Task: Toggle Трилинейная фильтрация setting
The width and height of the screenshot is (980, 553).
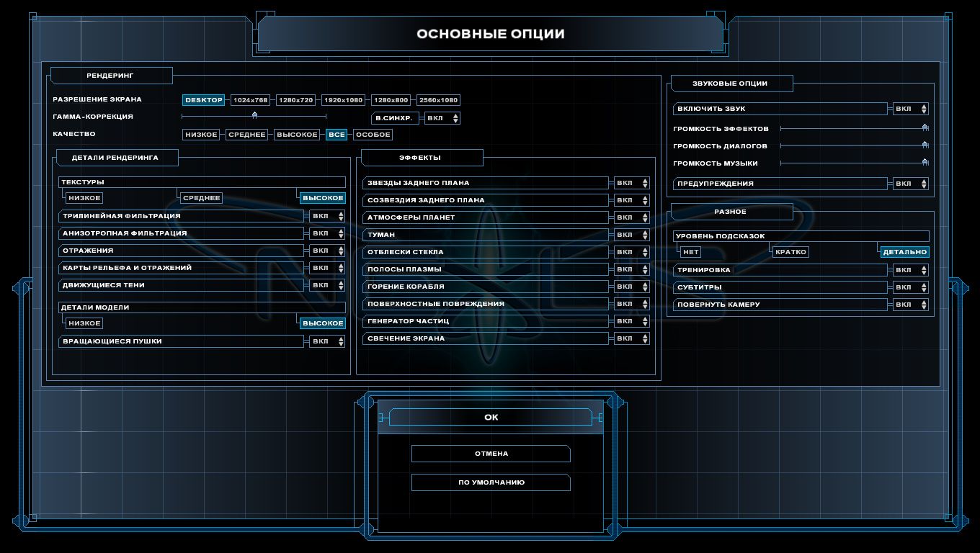Action: click(x=327, y=216)
